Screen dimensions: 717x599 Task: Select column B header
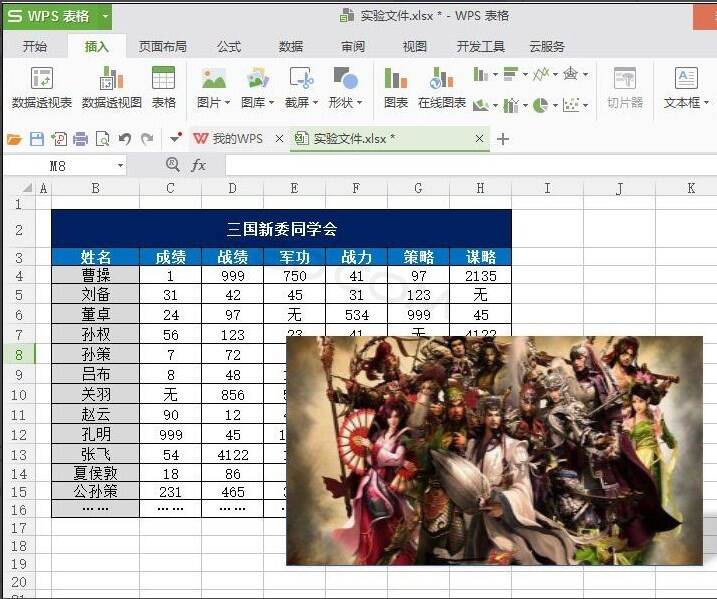95,188
